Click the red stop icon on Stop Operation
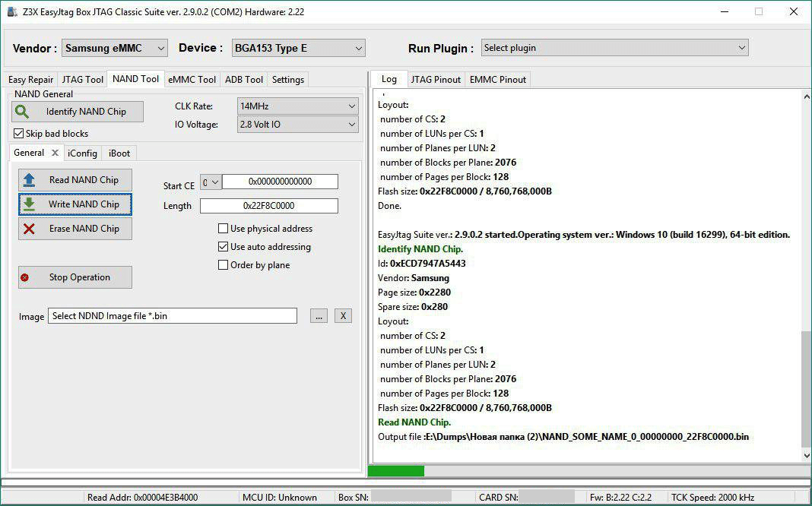The height and width of the screenshot is (506, 812). [25, 277]
